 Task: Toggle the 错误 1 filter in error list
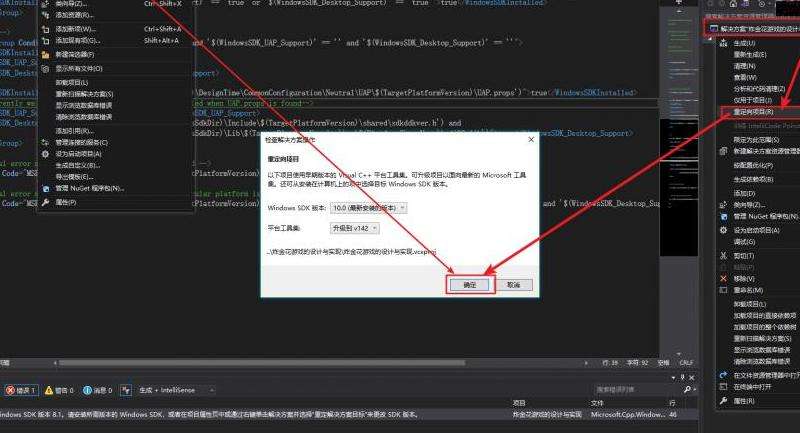tap(22, 390)
